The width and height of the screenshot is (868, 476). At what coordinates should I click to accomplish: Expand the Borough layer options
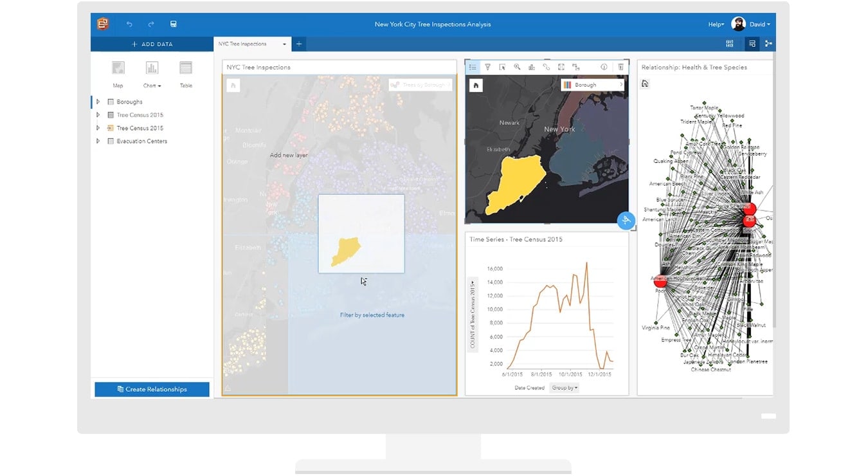click(x=621, y=85)
